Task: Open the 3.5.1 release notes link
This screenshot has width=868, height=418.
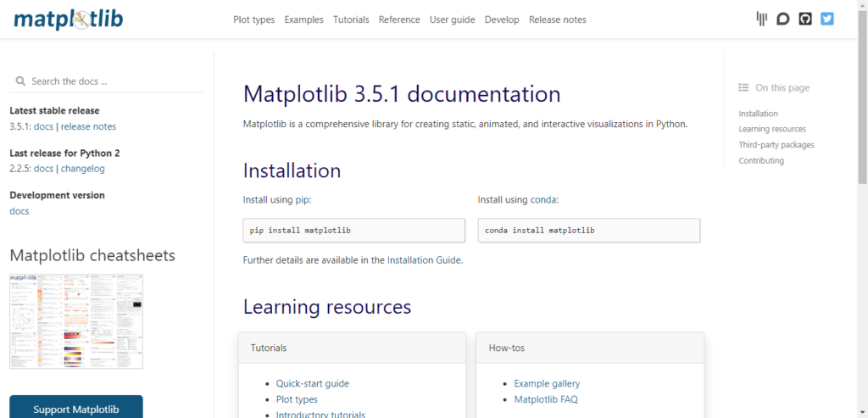Action: click(88, 126)
